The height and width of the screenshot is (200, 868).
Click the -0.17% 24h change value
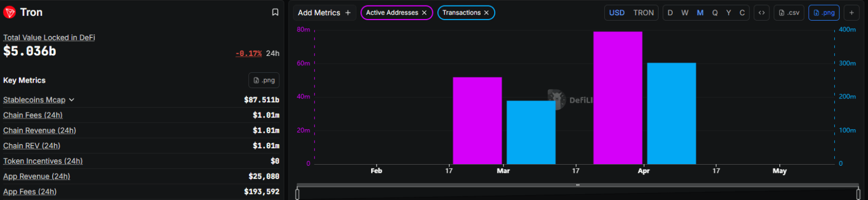(x=248, y=53)
